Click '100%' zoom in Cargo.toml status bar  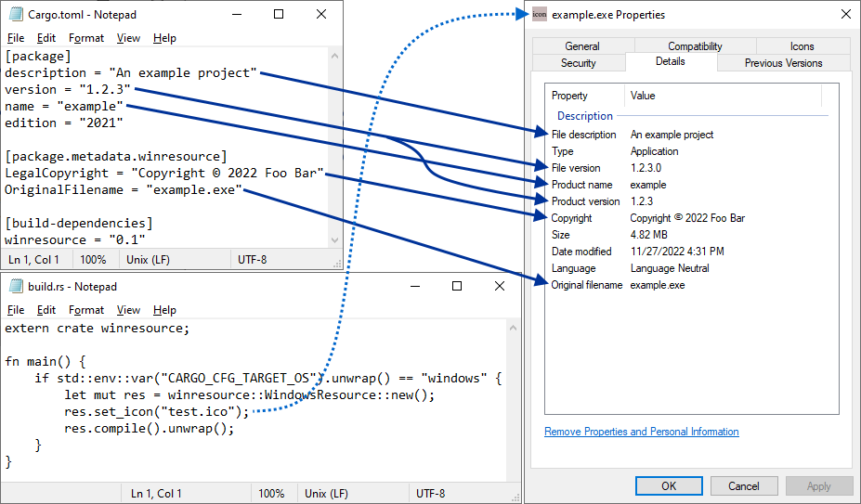(x=93, y=260)
